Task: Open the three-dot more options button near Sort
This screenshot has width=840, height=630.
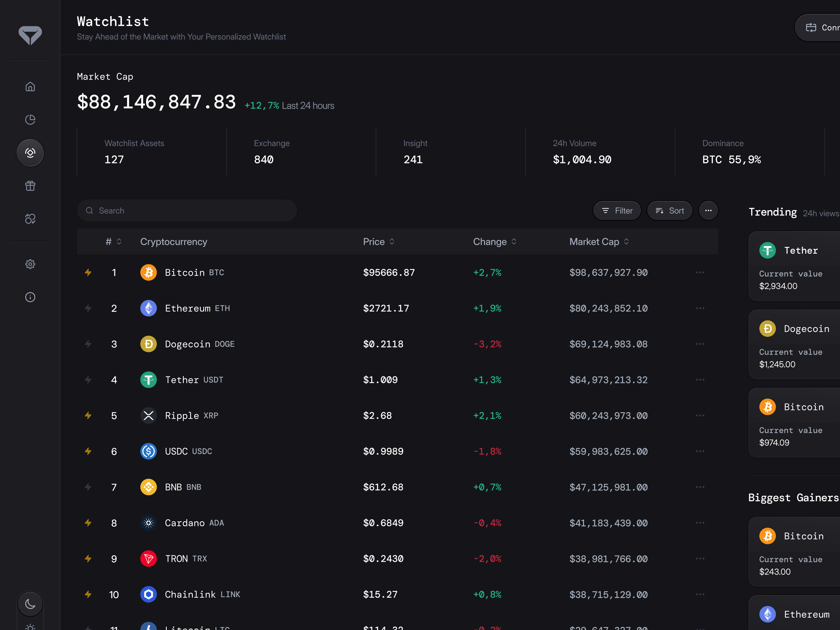Action: (708, 210)
